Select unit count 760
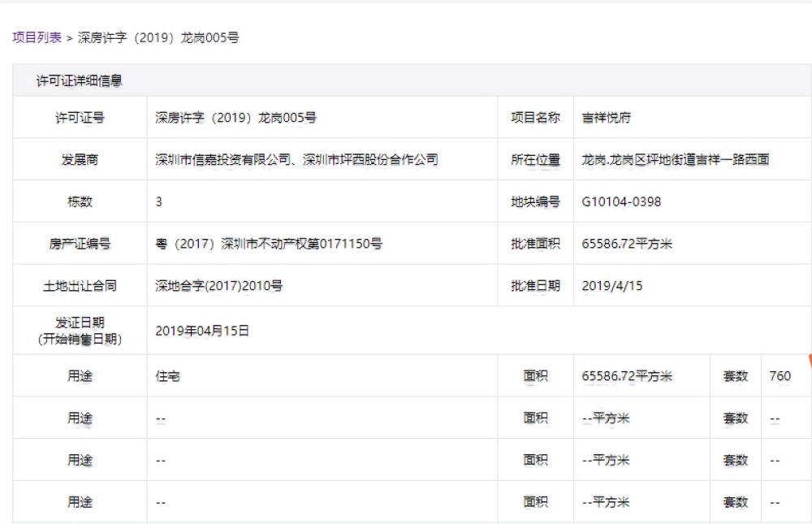This screenshot has width=812, height=524. pyautogui.click(x=780, y=376)
